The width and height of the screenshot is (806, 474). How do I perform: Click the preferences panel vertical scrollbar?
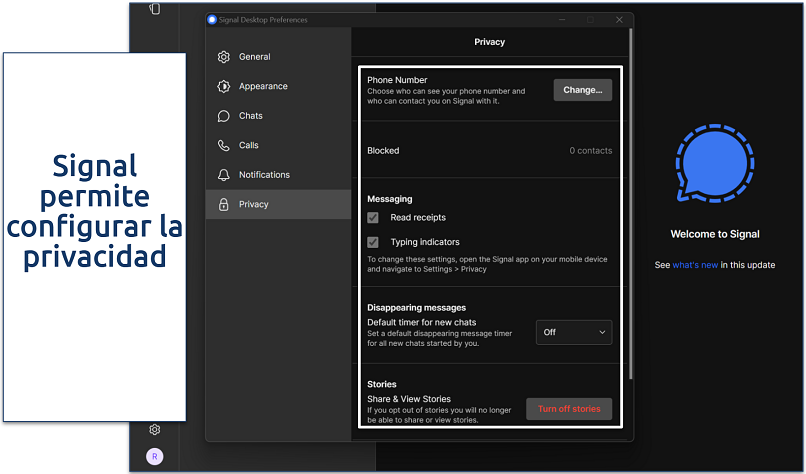coord(630,220)
